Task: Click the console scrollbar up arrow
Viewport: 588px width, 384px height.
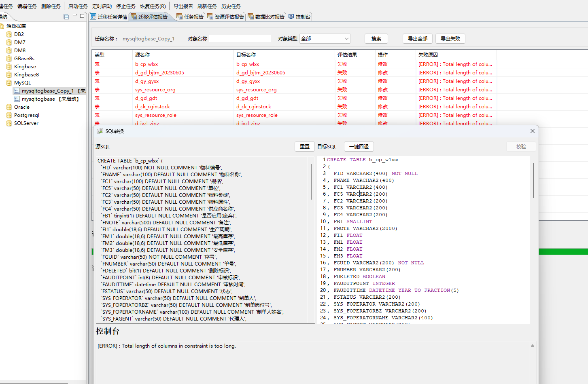Action: click(x=533, y=346)
